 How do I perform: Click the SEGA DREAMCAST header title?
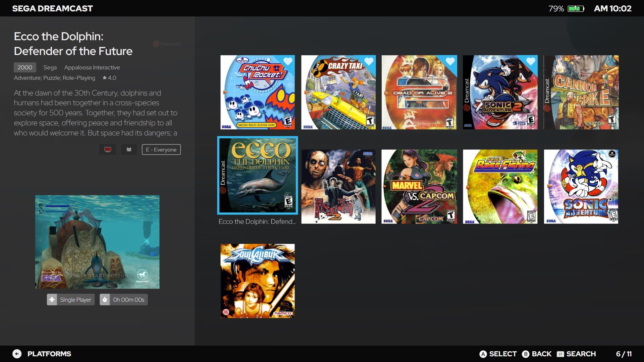coord(53,8)
